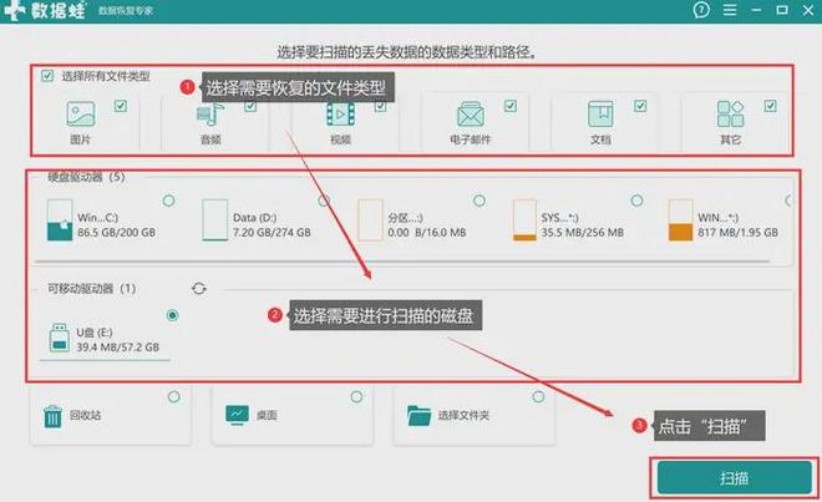Viewport: 822px width, 502px height.
Task: Click the 音频 audio type icon
Action: [210, 114]
